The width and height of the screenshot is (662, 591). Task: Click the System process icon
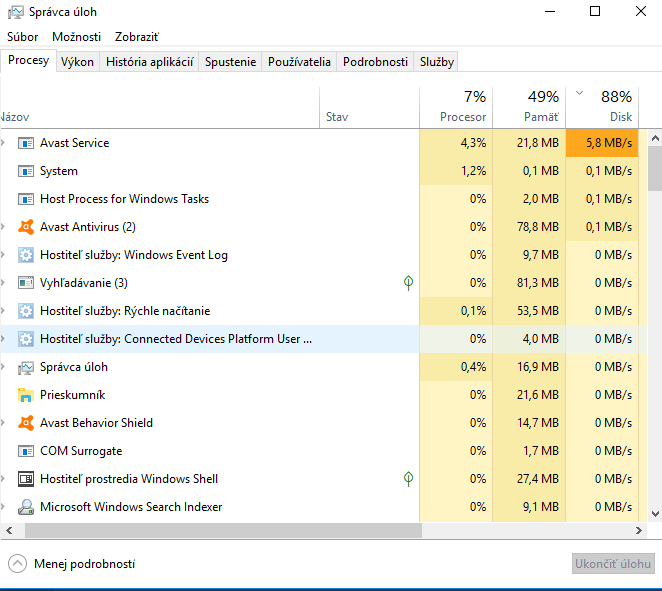[26, 171]
